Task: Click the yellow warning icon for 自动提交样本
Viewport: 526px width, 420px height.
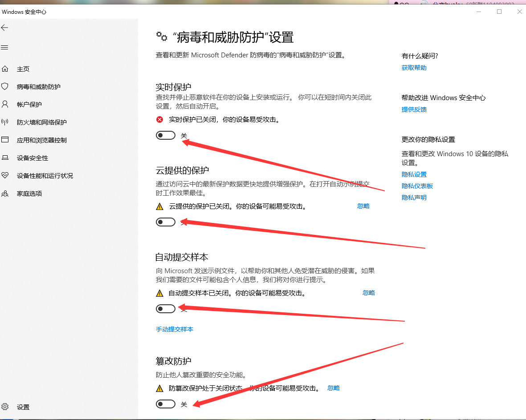Action: 160,293
